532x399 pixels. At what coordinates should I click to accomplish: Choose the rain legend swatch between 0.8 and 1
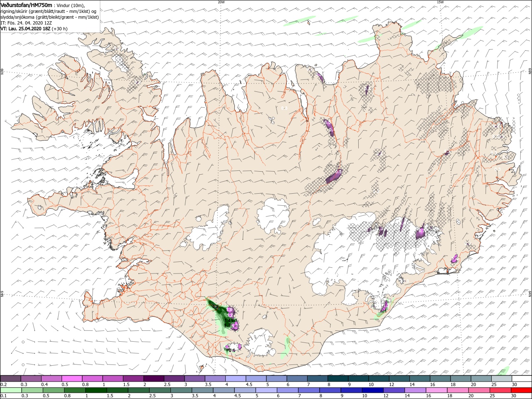(75, 390)
